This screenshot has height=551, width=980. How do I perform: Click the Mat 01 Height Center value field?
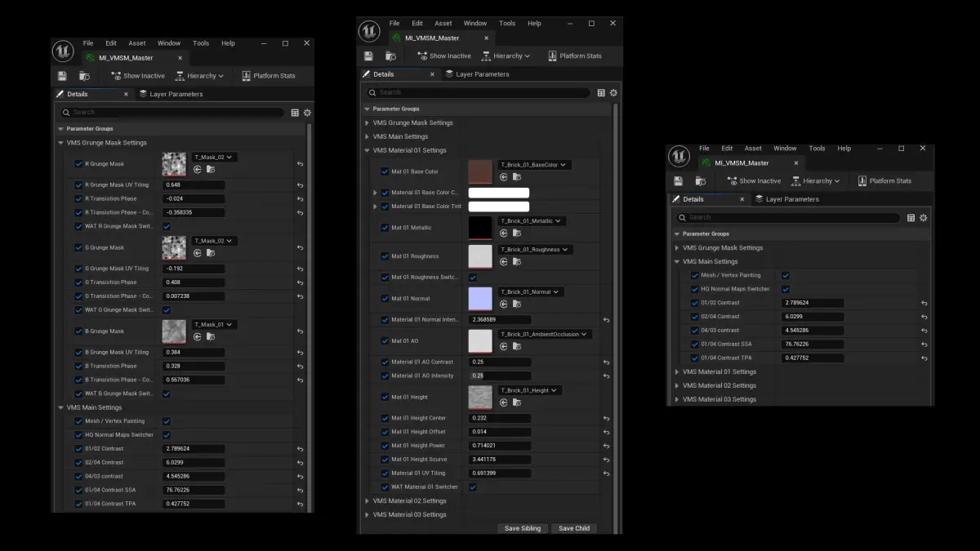click(x=500, y=418)
